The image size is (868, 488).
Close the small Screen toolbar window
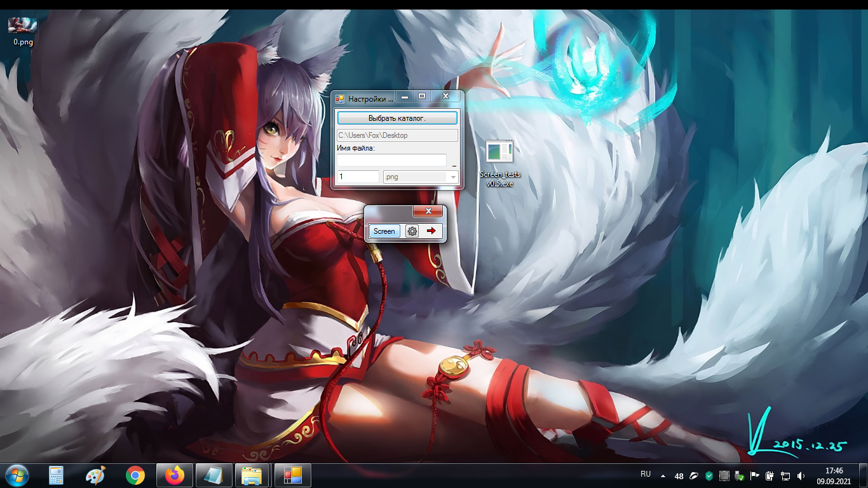click(428, 212)
